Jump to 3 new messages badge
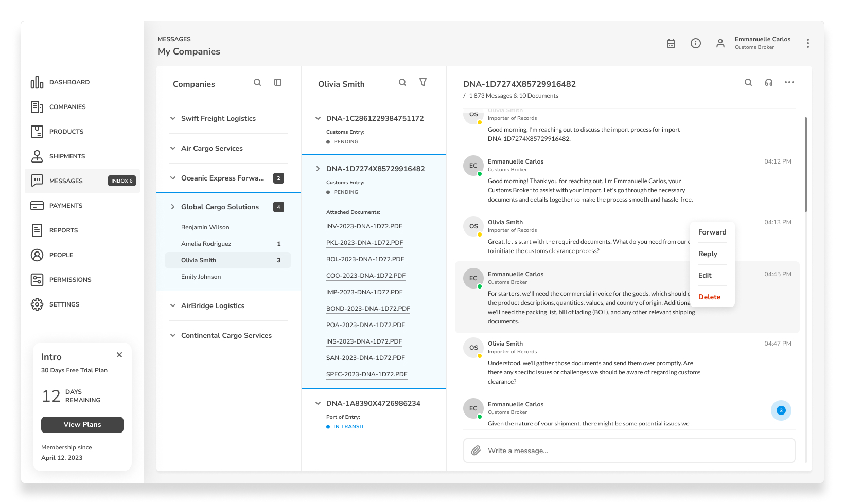845x504 pixels. click(x=781, y=410)
